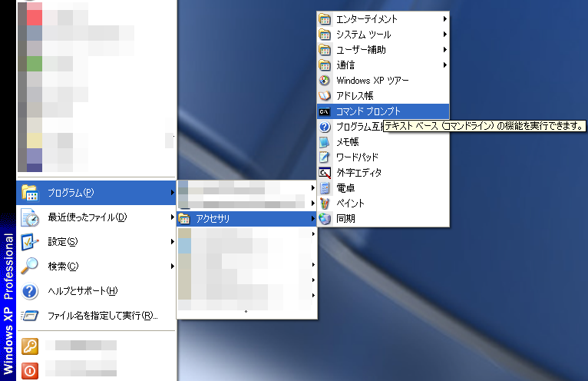Expand the 設定(S) submenu arrow

tap(172, 242)
